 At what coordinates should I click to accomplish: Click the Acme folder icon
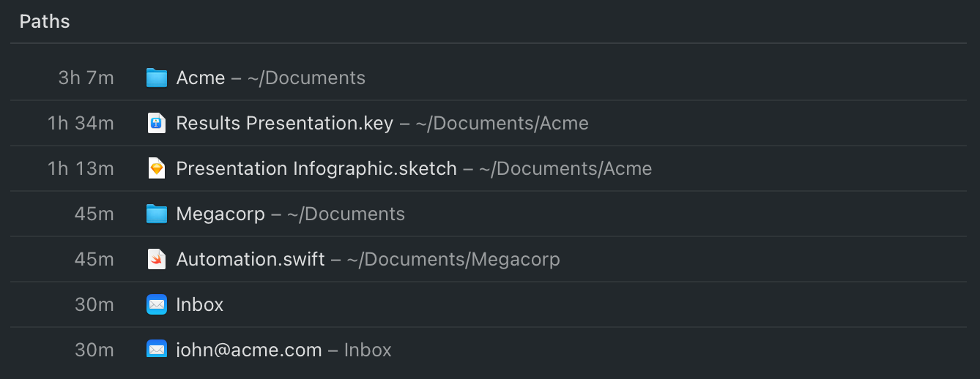click(x=157, y=78)
